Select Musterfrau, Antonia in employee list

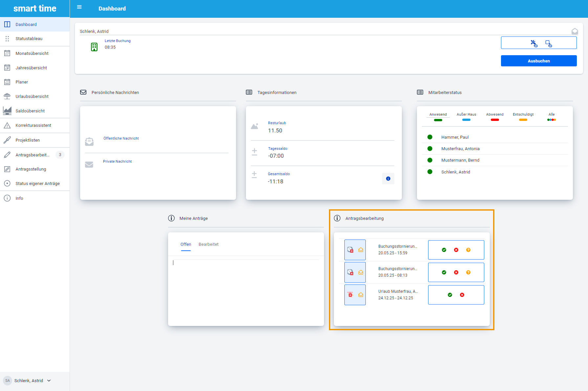pyautogui.click(x=460, y=149)
